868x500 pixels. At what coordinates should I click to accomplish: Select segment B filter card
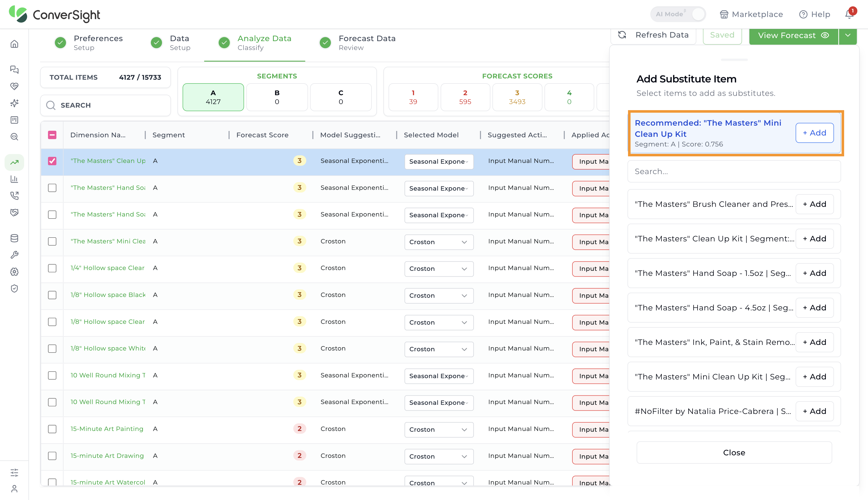coord(277,97)
